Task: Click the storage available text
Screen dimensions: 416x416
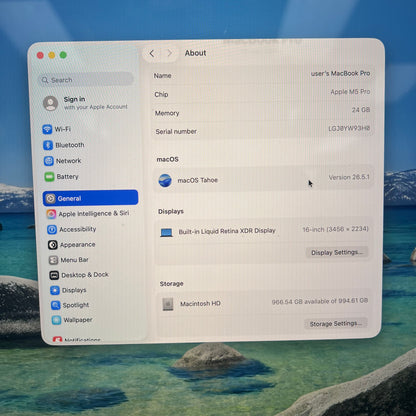Action: tap(320, 301)
